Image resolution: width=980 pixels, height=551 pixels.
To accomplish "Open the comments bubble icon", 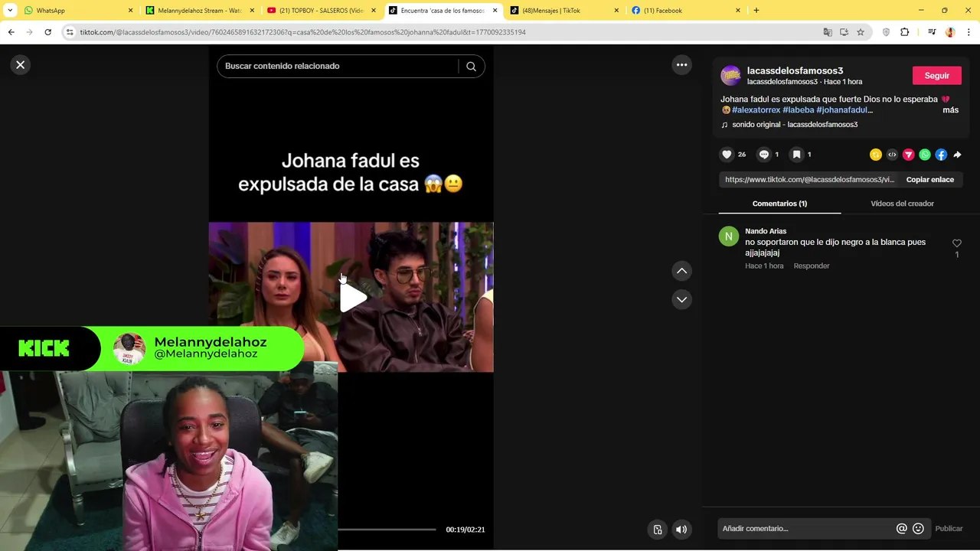I will pos(763,155).
